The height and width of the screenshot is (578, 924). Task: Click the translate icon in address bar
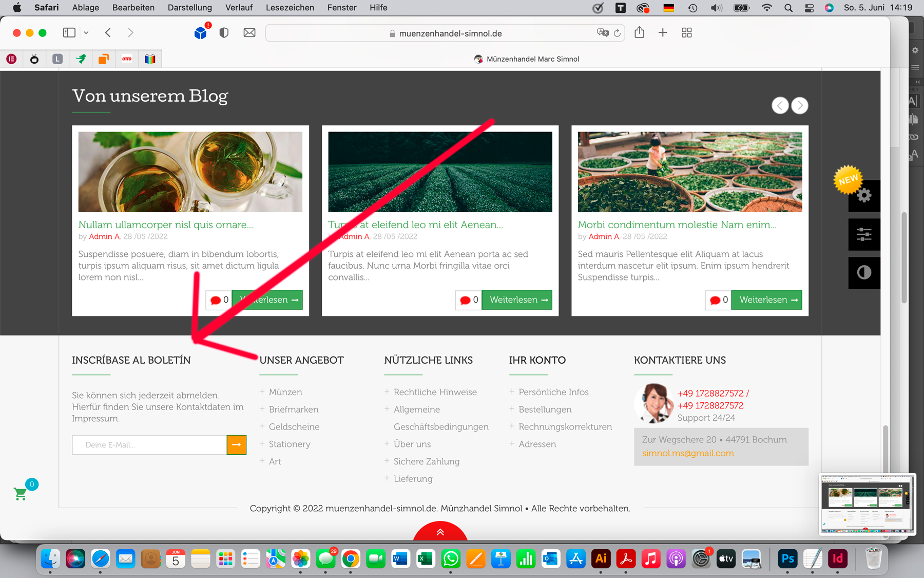(603, 33)
